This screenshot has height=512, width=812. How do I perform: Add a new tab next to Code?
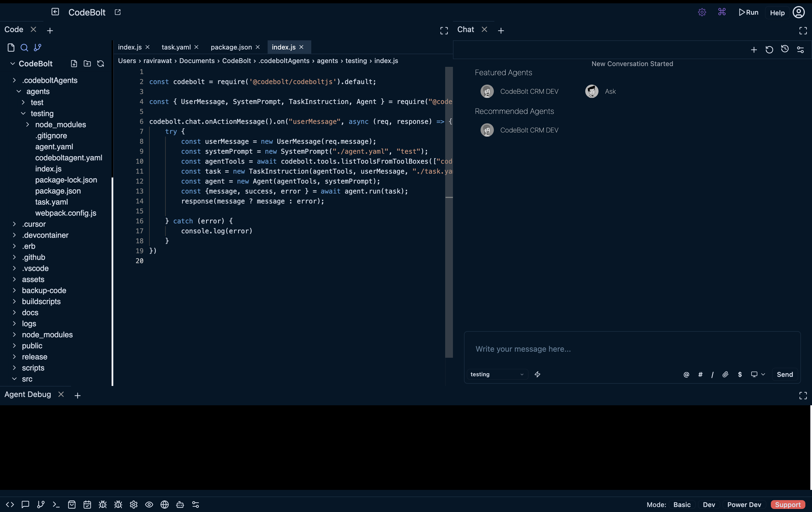[50, 31]
